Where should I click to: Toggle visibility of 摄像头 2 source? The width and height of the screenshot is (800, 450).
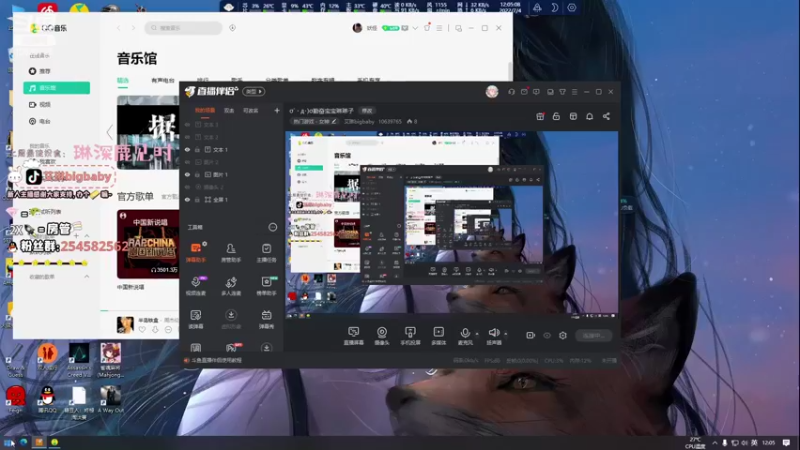click(x=187, y=187)
